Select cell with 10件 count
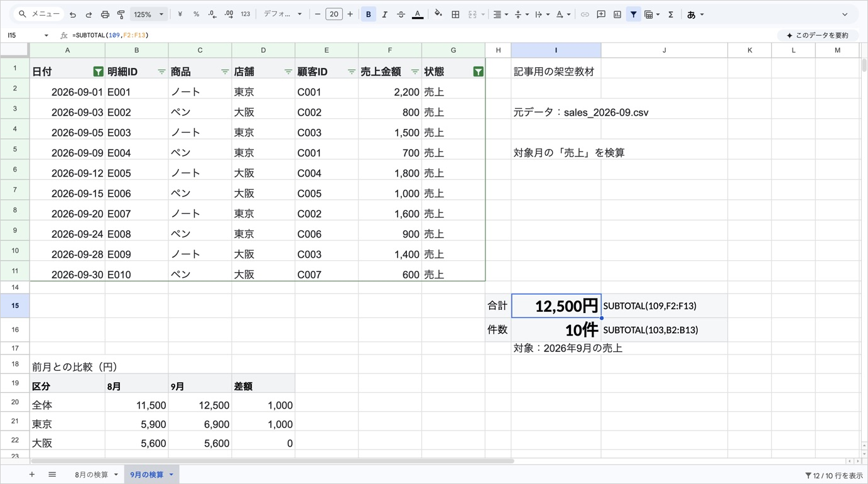Screen dimensions: 868x484 click(556, 329)
